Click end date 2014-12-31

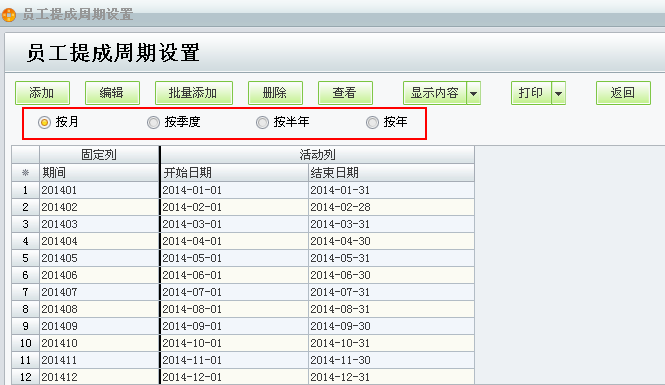click(391, 377)
